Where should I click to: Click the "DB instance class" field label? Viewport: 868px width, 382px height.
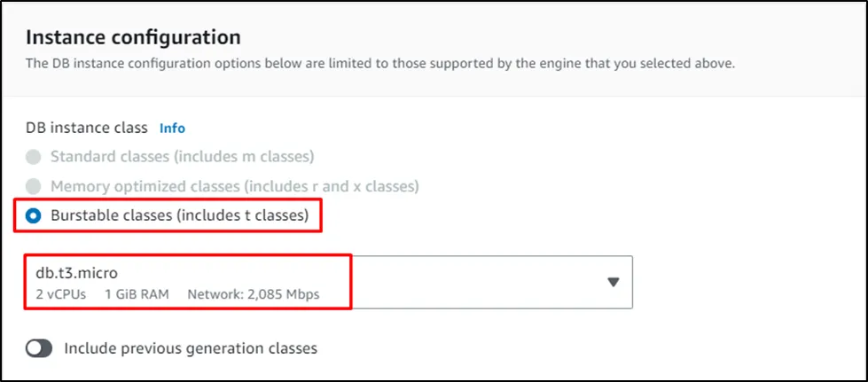pos(87,128)
